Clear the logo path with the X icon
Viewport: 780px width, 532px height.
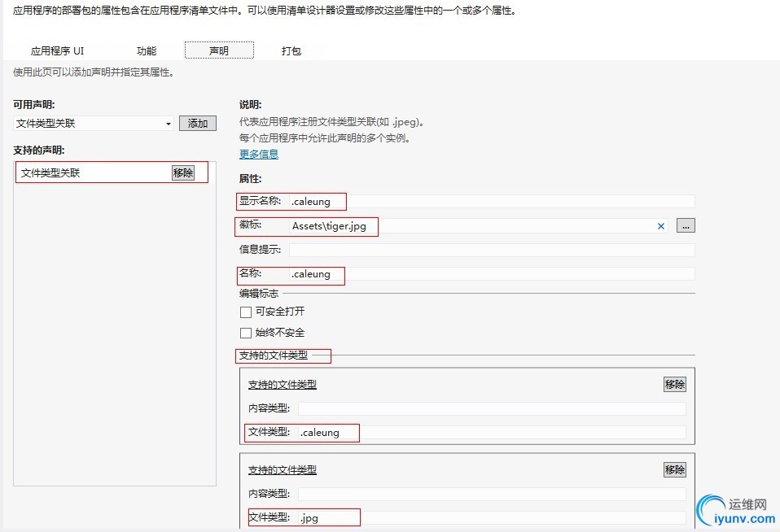[660, 226]
